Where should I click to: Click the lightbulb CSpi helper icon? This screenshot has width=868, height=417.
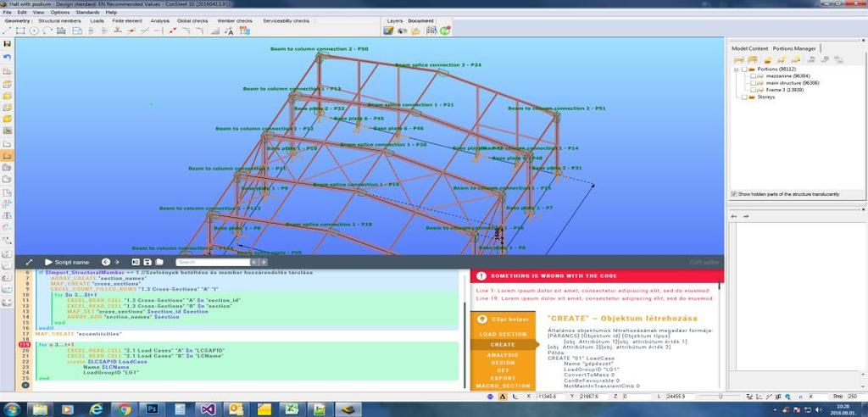pos(481,319)
